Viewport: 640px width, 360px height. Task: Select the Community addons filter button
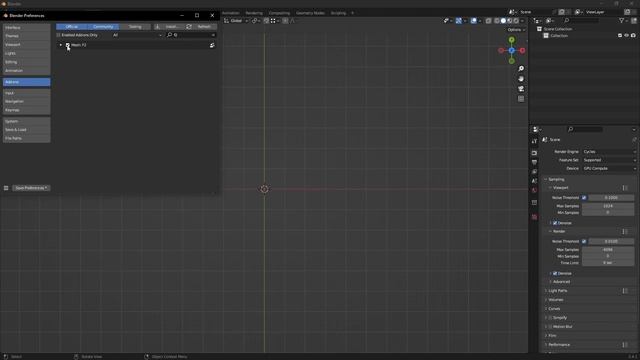click(103, 27)
